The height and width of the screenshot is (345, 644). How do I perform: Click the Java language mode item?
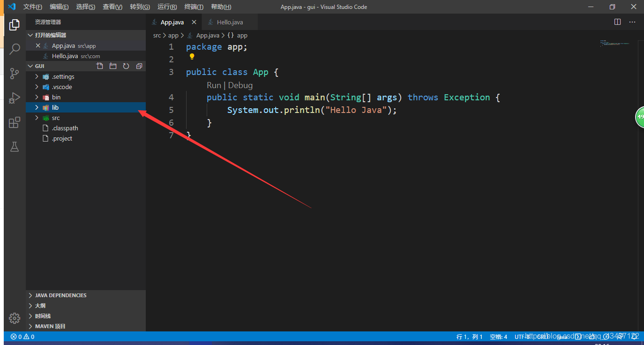tap(562, 337)
